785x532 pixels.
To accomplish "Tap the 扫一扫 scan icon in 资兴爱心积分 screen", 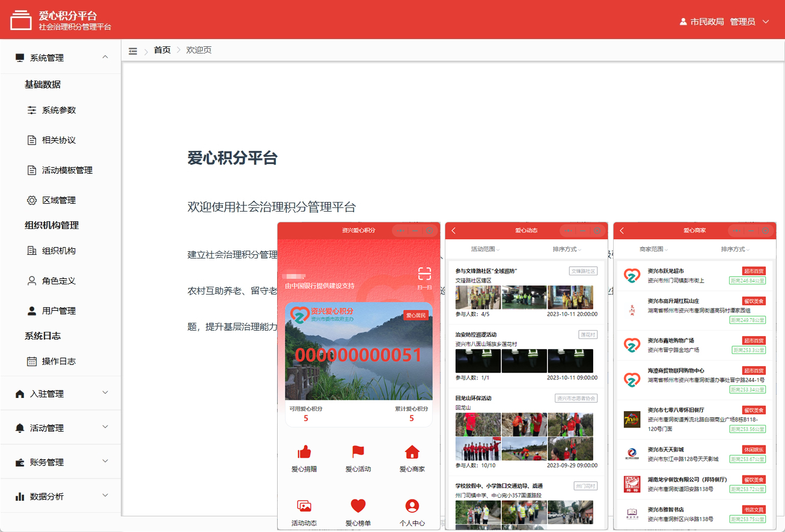I will click(x=424, y=274).
